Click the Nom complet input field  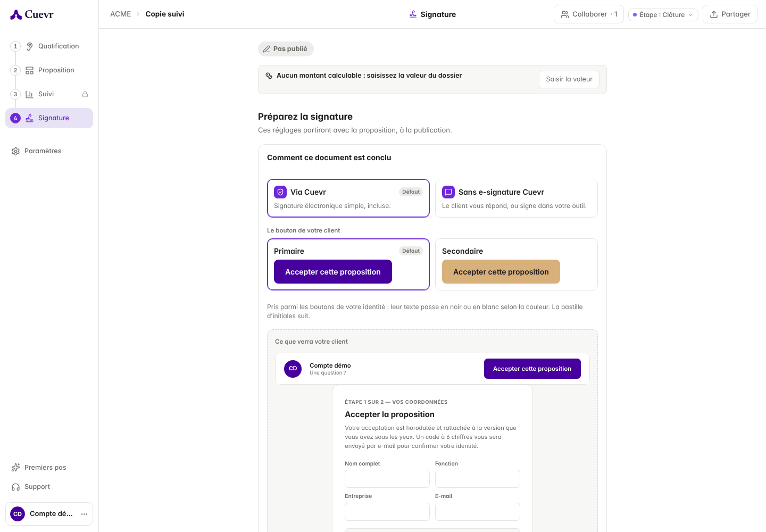[387, 479]
